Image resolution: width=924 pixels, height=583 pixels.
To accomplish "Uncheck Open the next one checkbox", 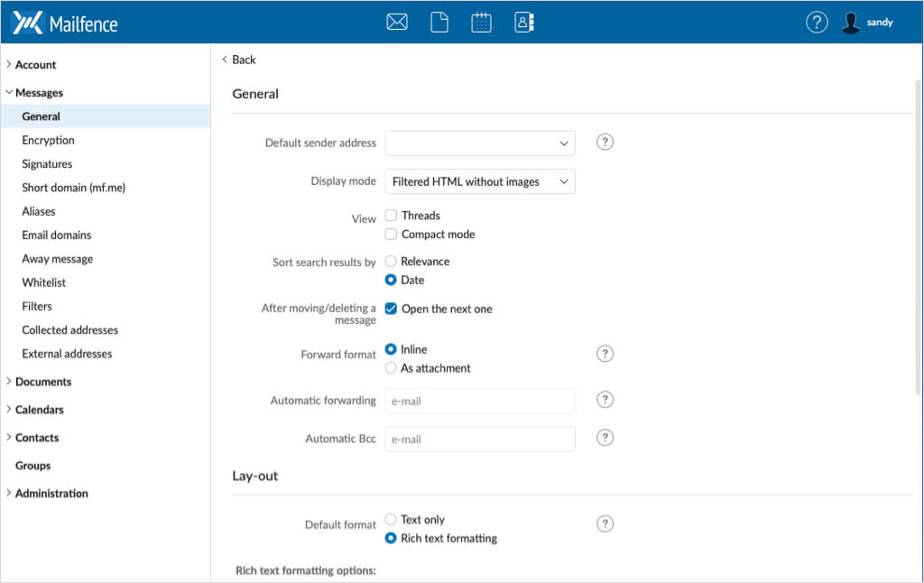I will [391, 309].
